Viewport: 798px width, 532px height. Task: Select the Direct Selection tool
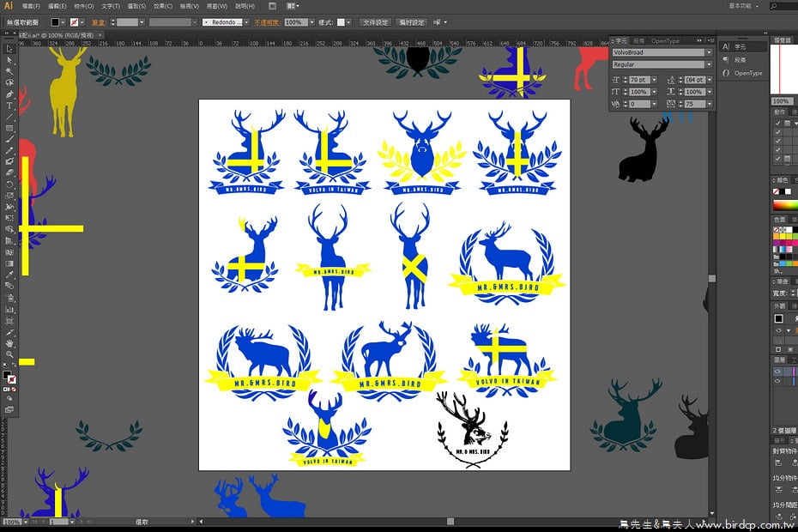click(9, 60)
